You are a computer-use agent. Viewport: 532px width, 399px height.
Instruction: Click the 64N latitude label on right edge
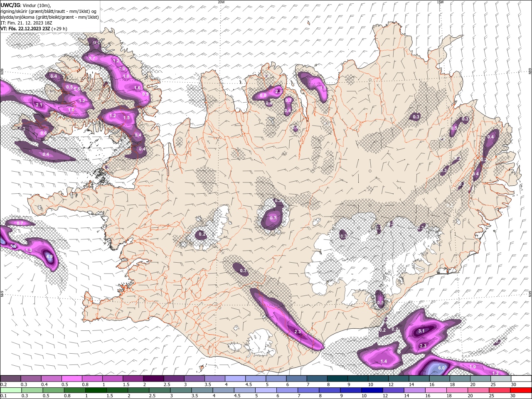[530, 293]
